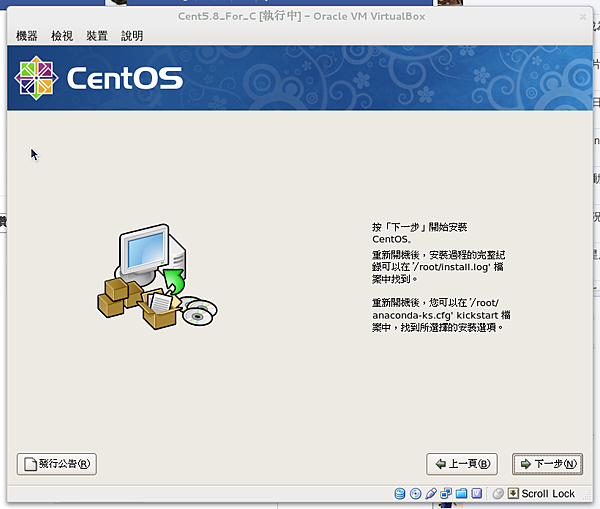600x509 pixels.
Task: Click the optical disc status icon
Action: click(415, 494)
